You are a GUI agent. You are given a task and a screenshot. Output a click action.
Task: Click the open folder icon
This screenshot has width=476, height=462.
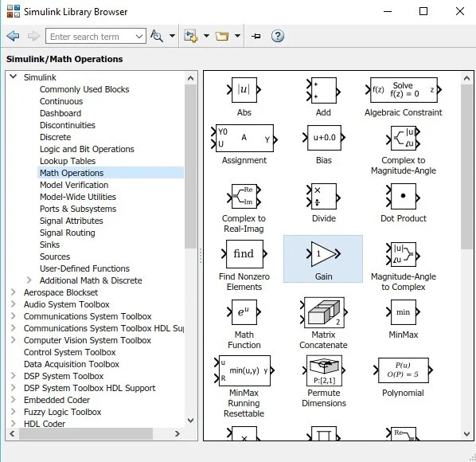click(x=222, y=36)
